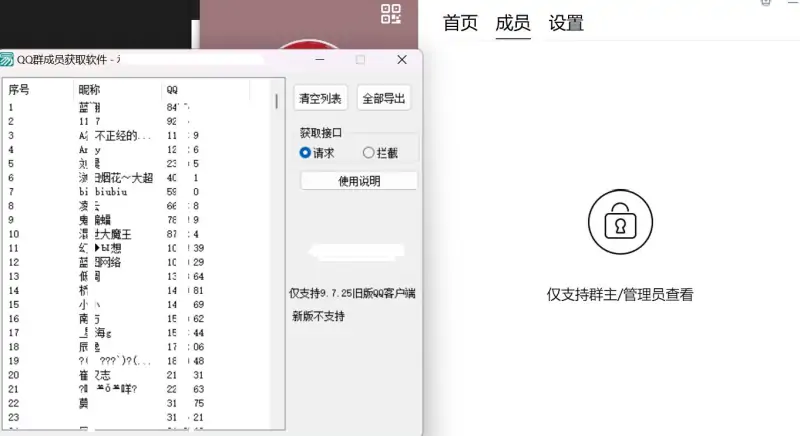The width and height of the screenshot is (800, 436).
Task: Switch to the 成员 tab
Action: click(513, 23)
